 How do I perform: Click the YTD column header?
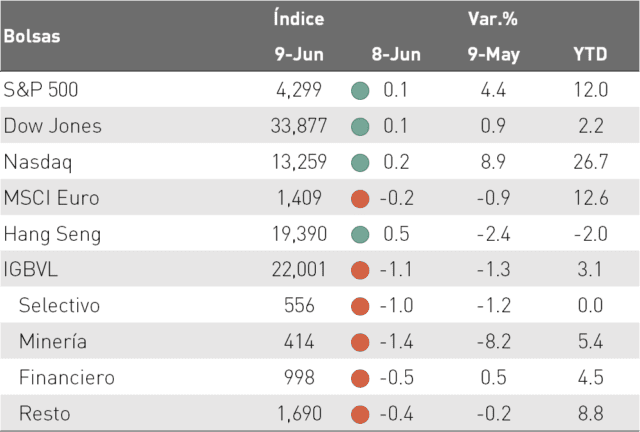tap(590, 54)
